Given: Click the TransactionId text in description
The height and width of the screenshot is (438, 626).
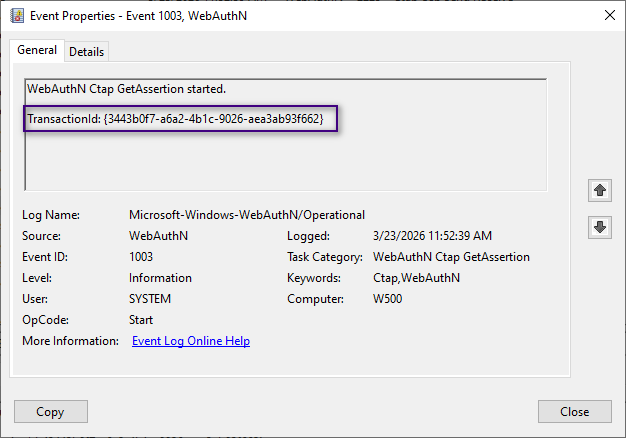Looking at the screenshot, I should tap(175, 119).
